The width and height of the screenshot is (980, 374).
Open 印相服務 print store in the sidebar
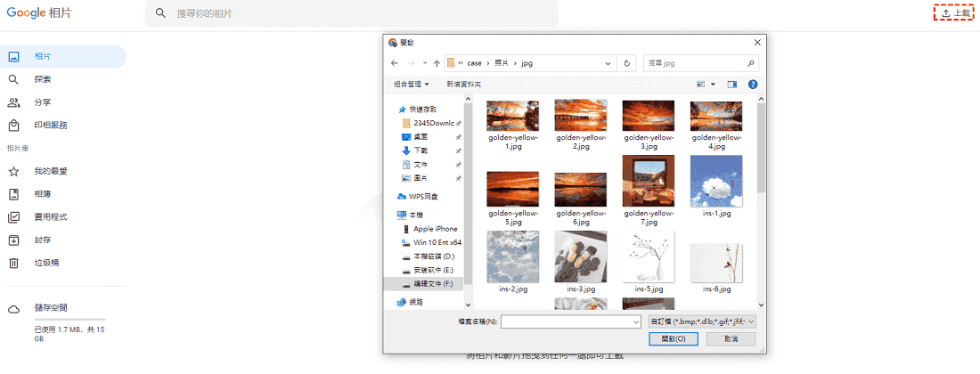pos(50,126)
